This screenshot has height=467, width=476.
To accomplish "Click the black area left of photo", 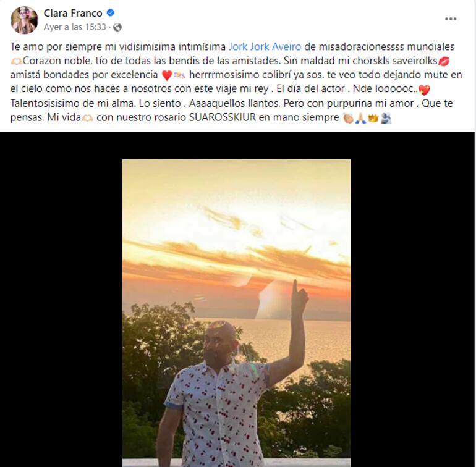I will (x=61, y=299).
